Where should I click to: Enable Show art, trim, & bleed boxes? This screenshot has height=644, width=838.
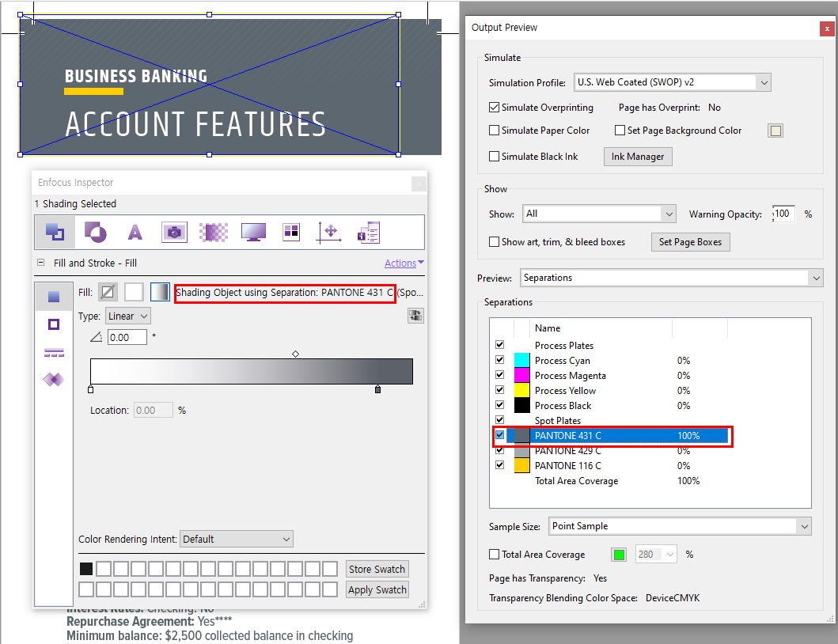pos(495,242)
